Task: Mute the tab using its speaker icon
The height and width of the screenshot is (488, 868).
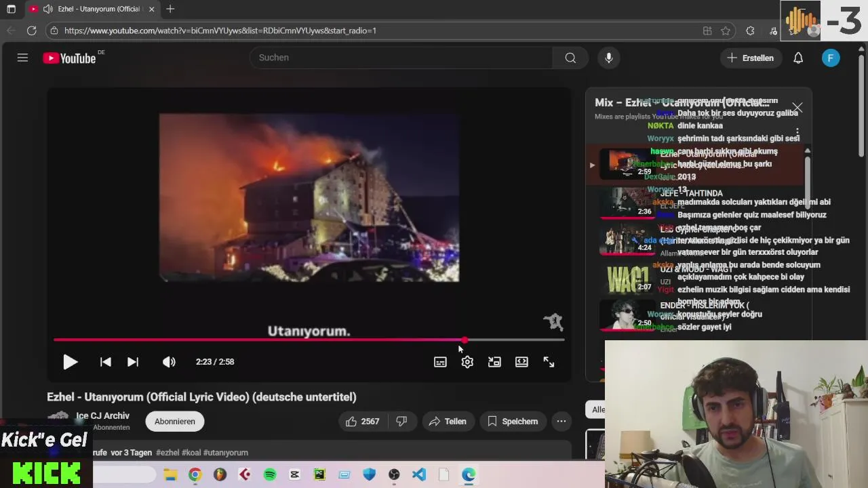Action: tap(47, 9)
